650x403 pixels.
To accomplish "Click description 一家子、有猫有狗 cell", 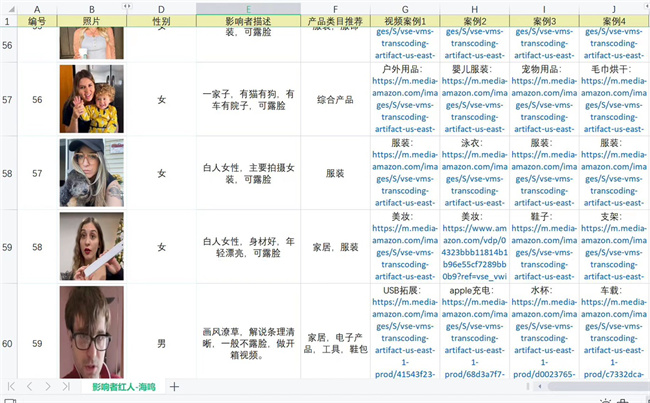I will coord(248,100).
